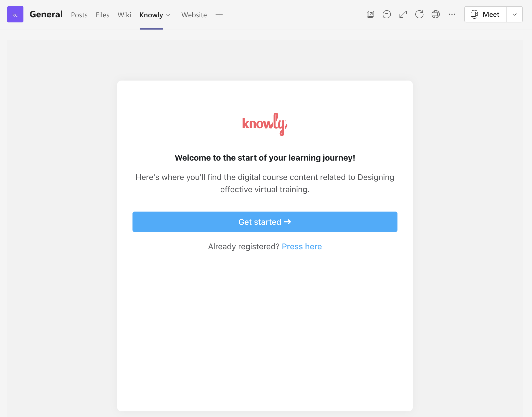This screenshot has height=417, width=532.
Task: Reload the Knowly tab
Action: (x=419, y=15)
